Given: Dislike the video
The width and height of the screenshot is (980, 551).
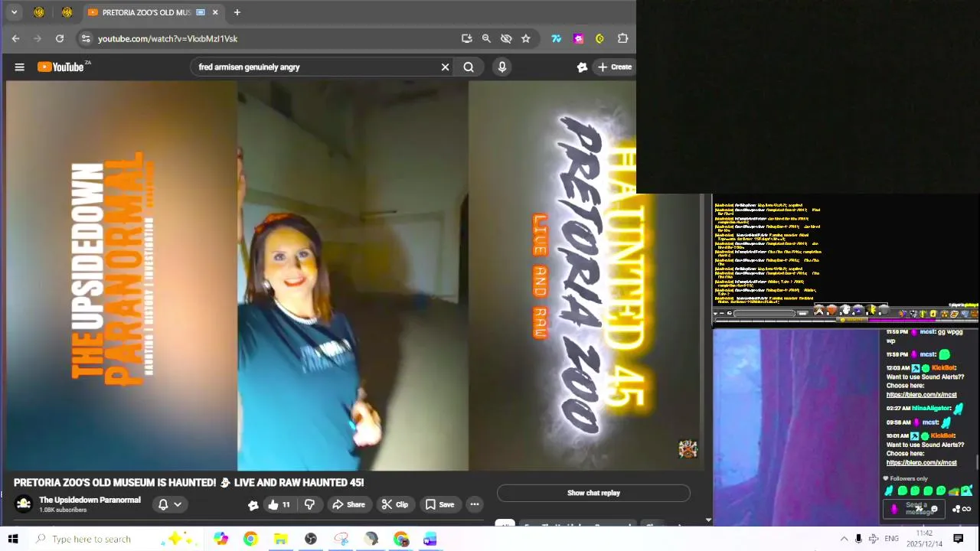Looking at the screenshot, I should 309,504.
